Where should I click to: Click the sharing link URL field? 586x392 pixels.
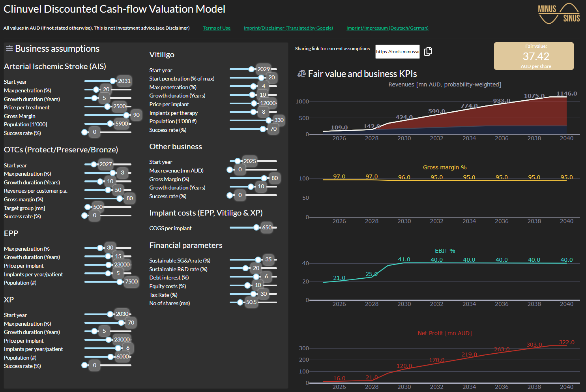click(x=397, y=52)
